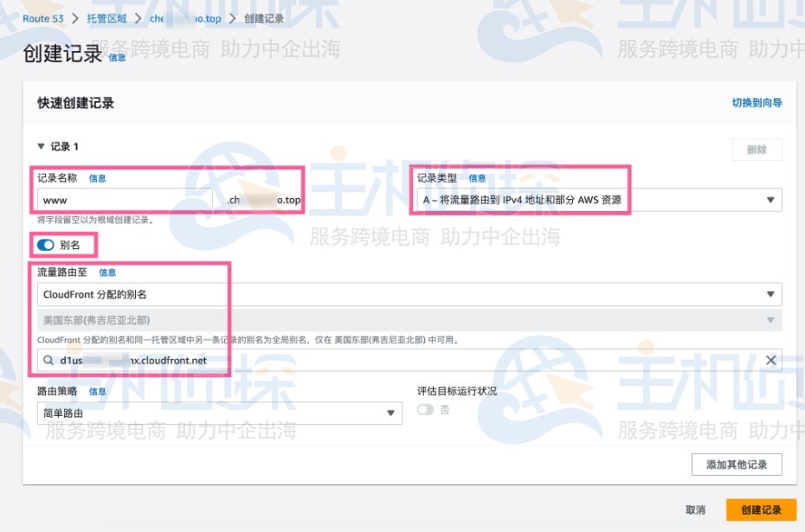Click the 信息 link next to 记录类型
This screenshot has width=805, height=532.
coord(477,178)
